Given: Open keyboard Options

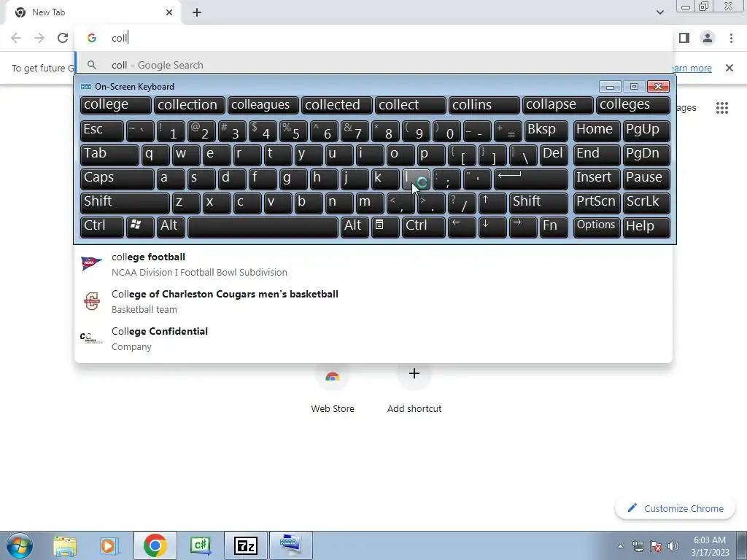Looking at the screenshot, I should (x=597, y=226).
